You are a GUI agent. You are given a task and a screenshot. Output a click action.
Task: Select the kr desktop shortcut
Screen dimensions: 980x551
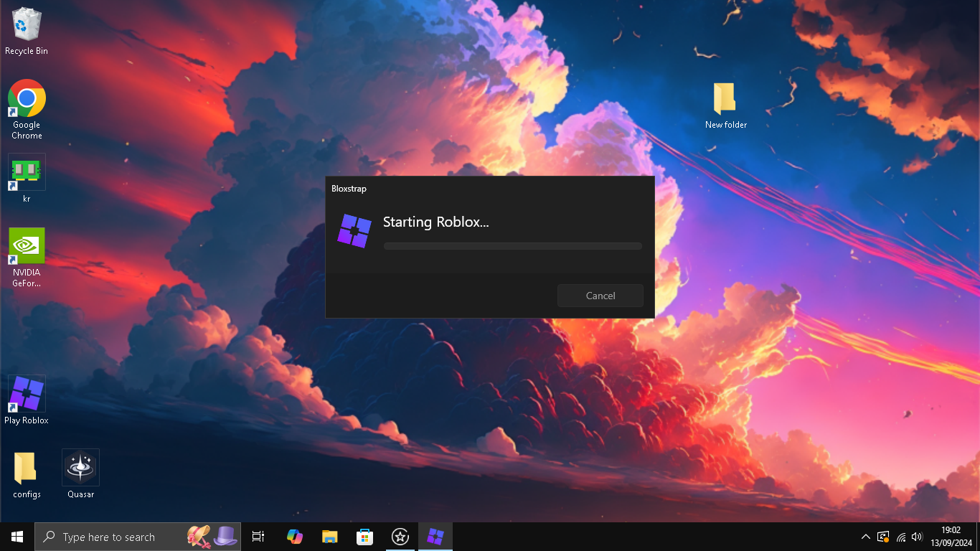coord(27,179)
